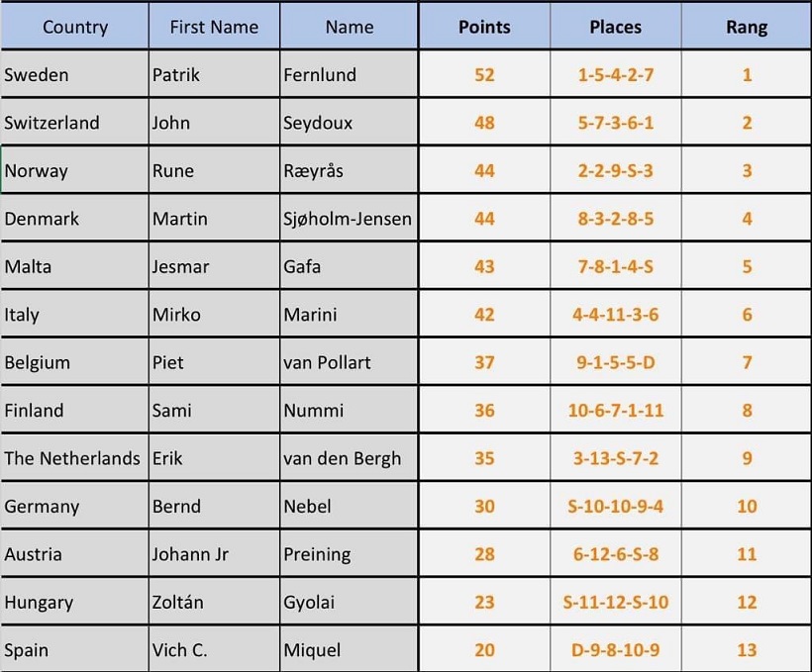812x672 pixels.
Task: Select the places cell 10-6-7-1-11
Action: tap(615, 410)
